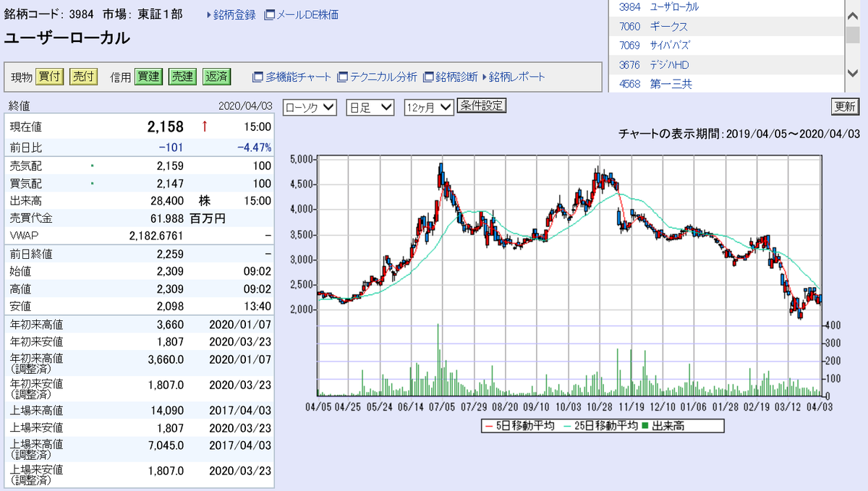Click the arrow icon before 銘柄レポート

[485, 77]
